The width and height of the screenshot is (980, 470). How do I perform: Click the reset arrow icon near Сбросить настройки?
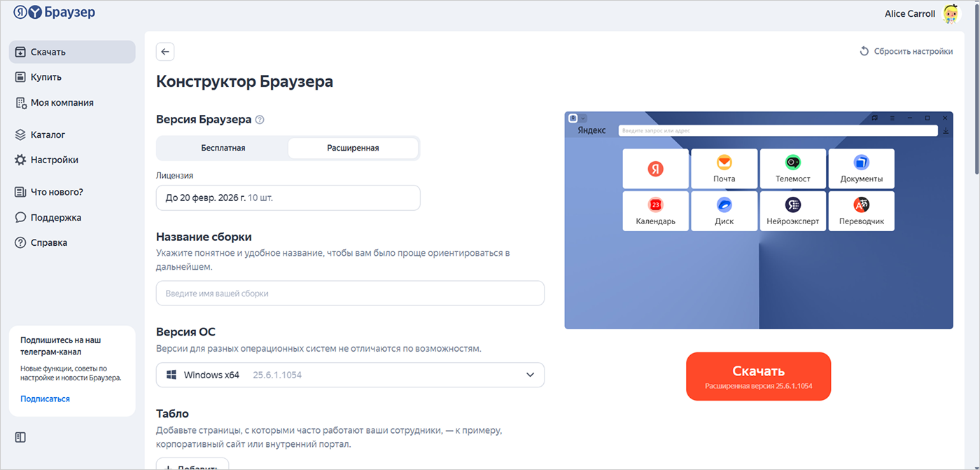864,51
